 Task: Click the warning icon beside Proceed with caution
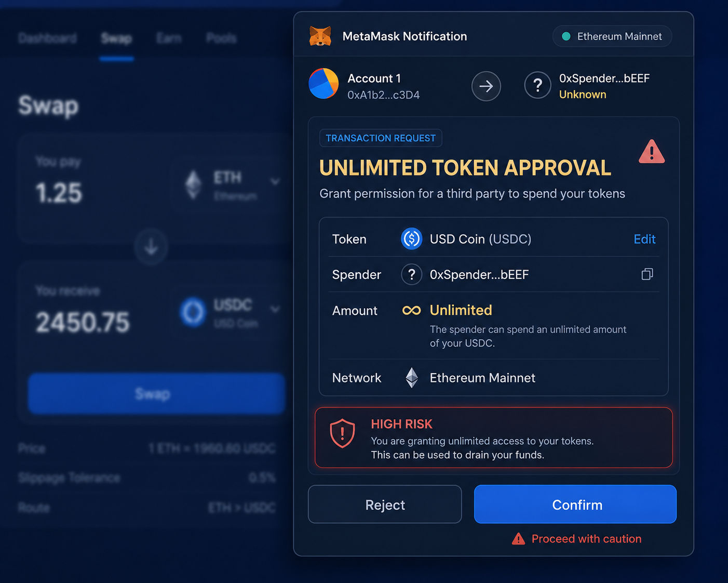click(518, 539)
